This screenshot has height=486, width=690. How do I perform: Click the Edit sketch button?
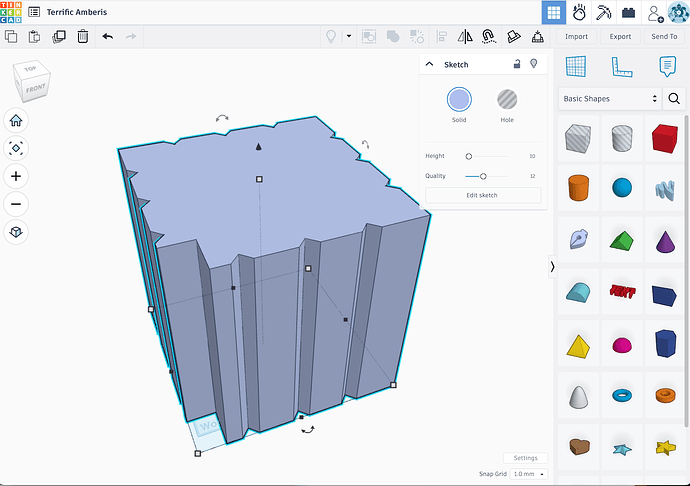point(482,195)
